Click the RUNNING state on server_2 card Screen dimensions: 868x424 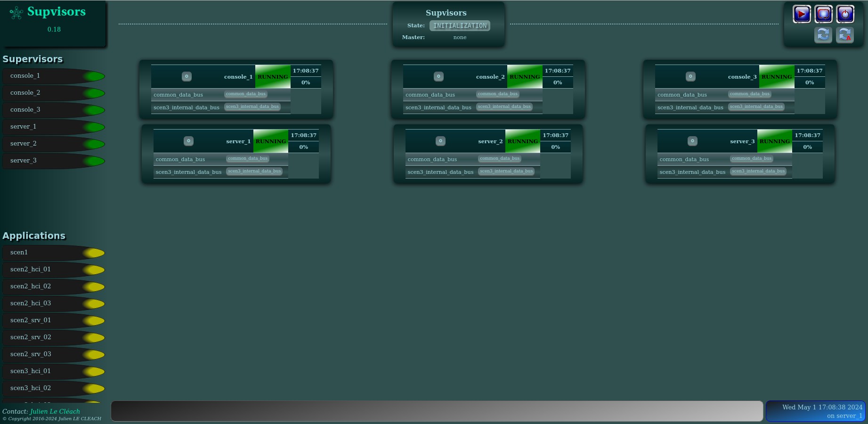click(523, 141)
